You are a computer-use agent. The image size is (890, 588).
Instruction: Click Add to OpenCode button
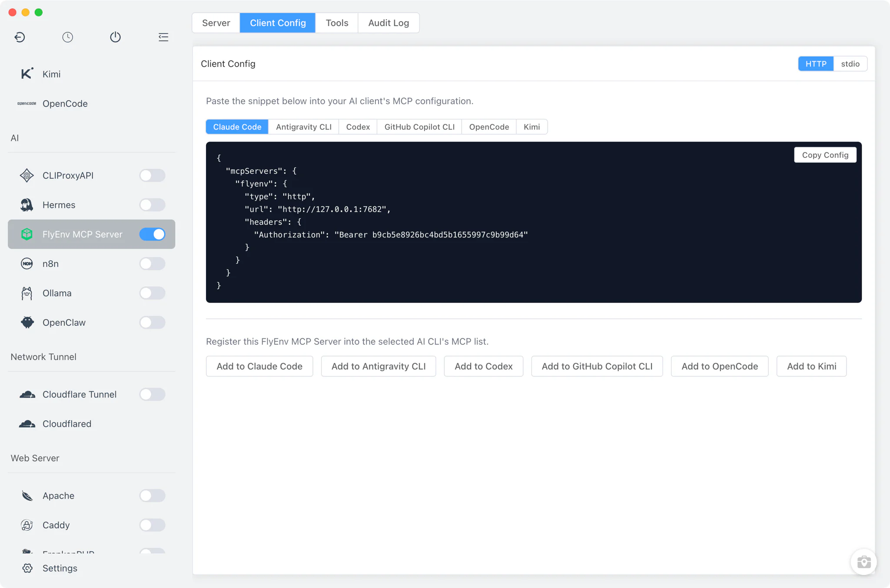tap(720, 366)
